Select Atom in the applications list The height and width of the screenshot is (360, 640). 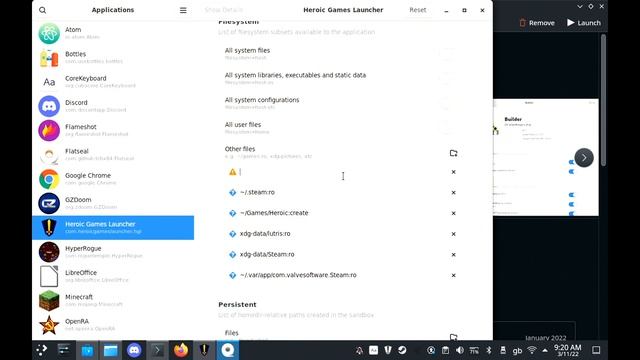coord(113,33)
